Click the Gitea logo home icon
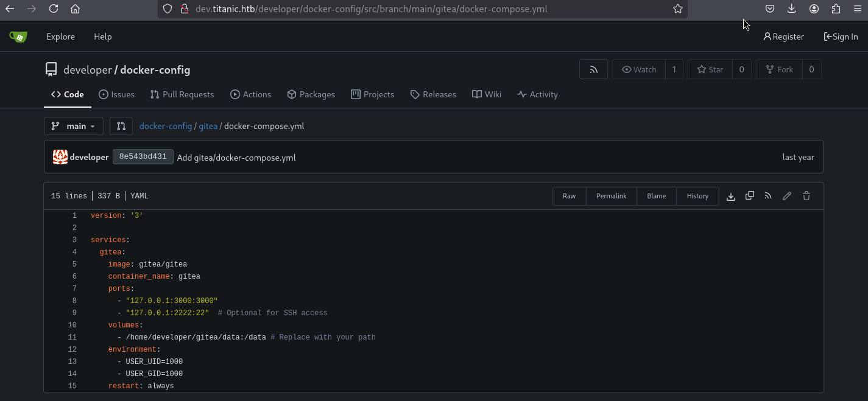 click(18, 37)
